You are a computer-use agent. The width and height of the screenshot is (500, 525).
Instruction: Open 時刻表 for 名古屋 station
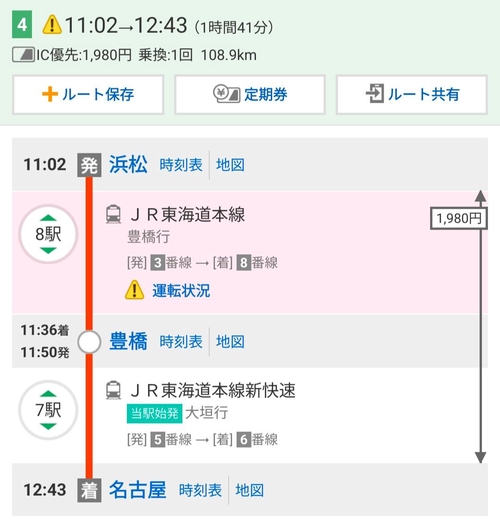point(200,490)
